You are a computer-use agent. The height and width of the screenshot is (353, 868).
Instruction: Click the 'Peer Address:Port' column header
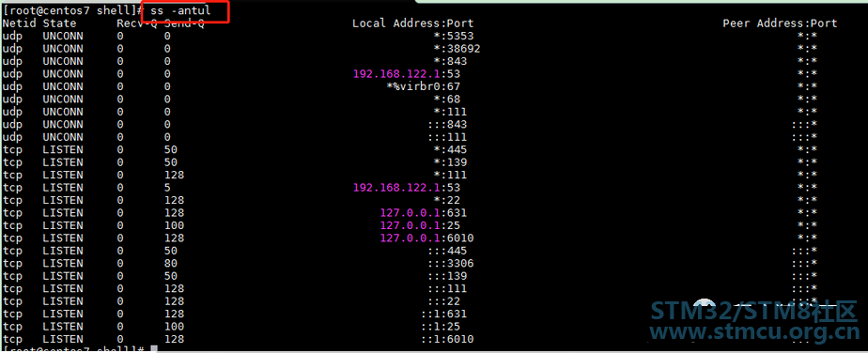[780, 23]
